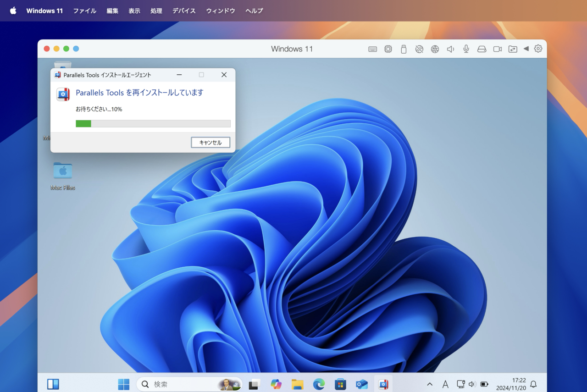This screenshot has height=392, width=587.
Task: Click the volume tray icon in Windows taskbar
Action: click(x=472, y=384)
